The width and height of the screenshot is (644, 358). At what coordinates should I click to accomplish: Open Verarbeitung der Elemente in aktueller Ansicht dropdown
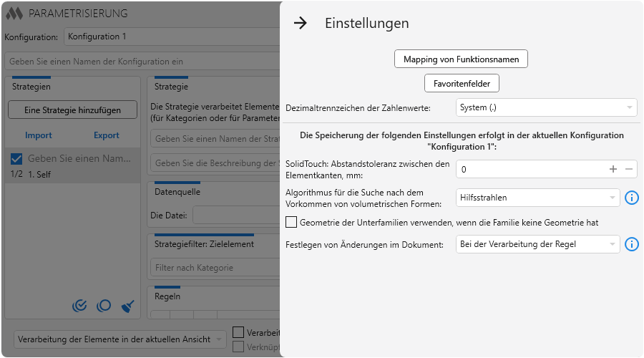point(120,339)
